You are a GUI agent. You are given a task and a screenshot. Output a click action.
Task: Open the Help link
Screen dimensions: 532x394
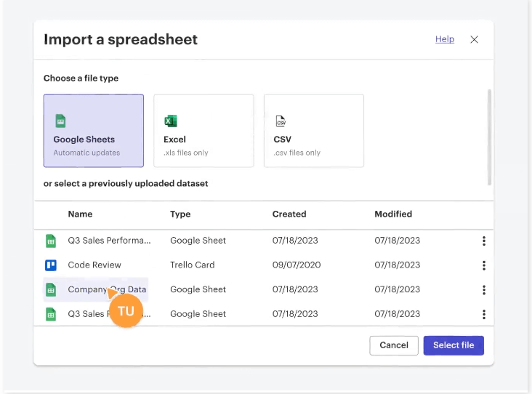[x=445, y=39]
